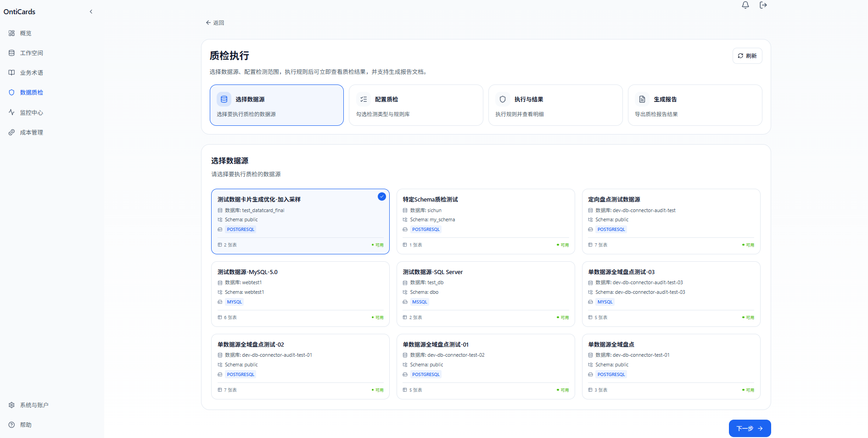Select the 配置质检 step card
This screenshot has height=438, width=868.
pyautogui.click(x=416, y=105)
